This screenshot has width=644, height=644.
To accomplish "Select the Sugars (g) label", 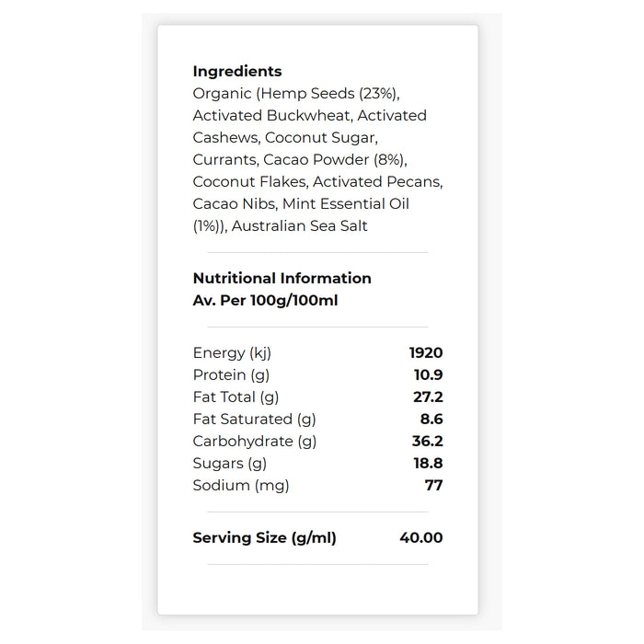I will (x=230, y=464).
